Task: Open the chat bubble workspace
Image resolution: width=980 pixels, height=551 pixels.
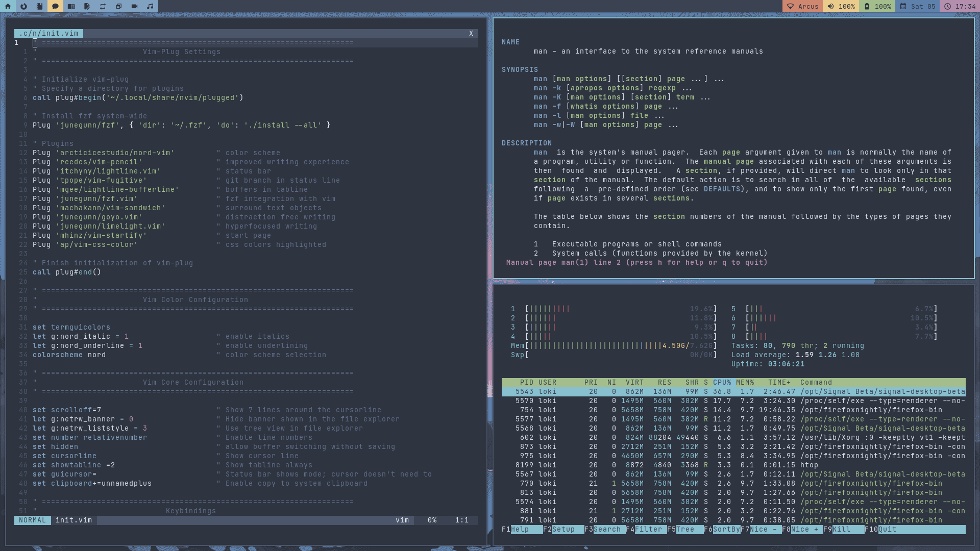Action: pyautogui.click(x=55, y=6)
